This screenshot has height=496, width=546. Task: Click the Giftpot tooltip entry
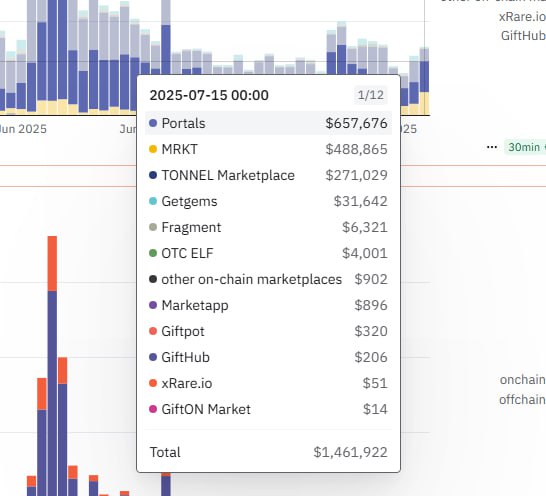(x=268, y=331)
